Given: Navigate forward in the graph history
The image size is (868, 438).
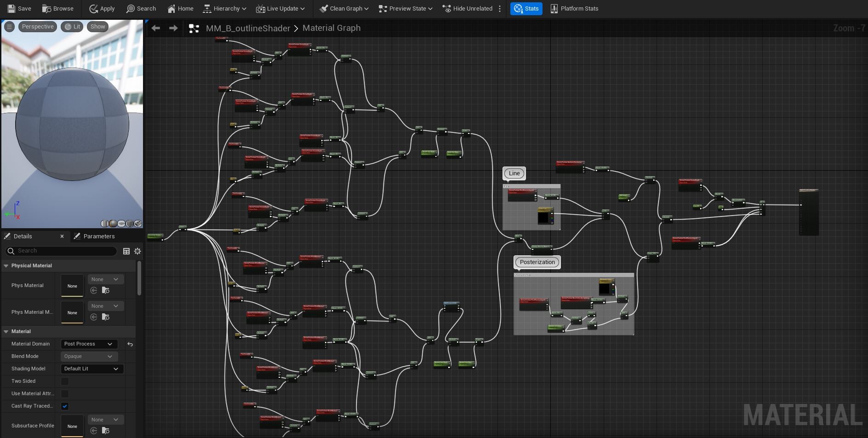Looking at the screenshot, I should coord(173,28).
